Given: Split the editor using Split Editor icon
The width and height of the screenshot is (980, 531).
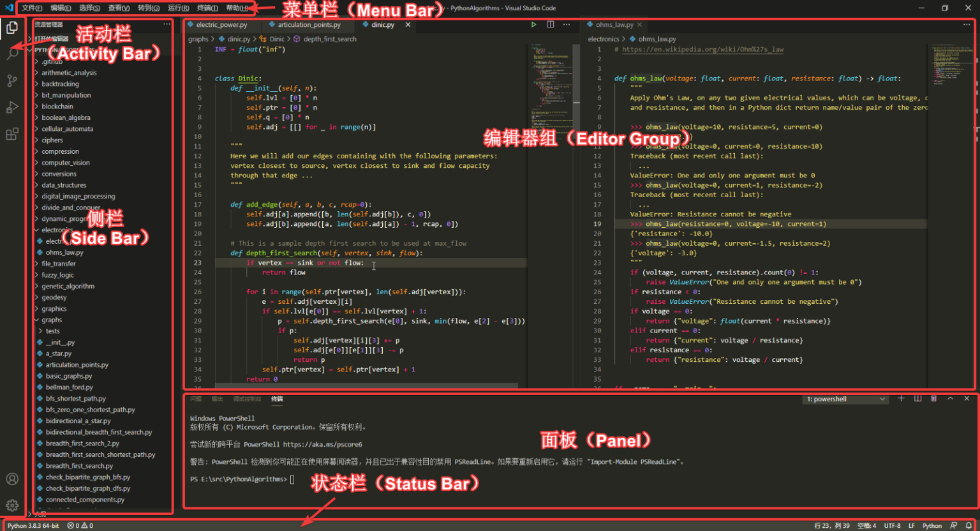Looking at the screenshot, I should (x=550, y=24).
